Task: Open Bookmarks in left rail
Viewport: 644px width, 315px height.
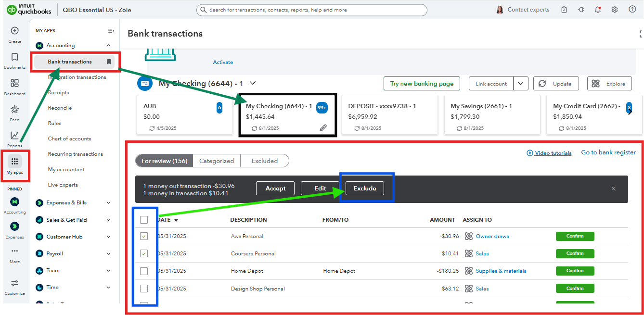Action: tap(14, 57)
